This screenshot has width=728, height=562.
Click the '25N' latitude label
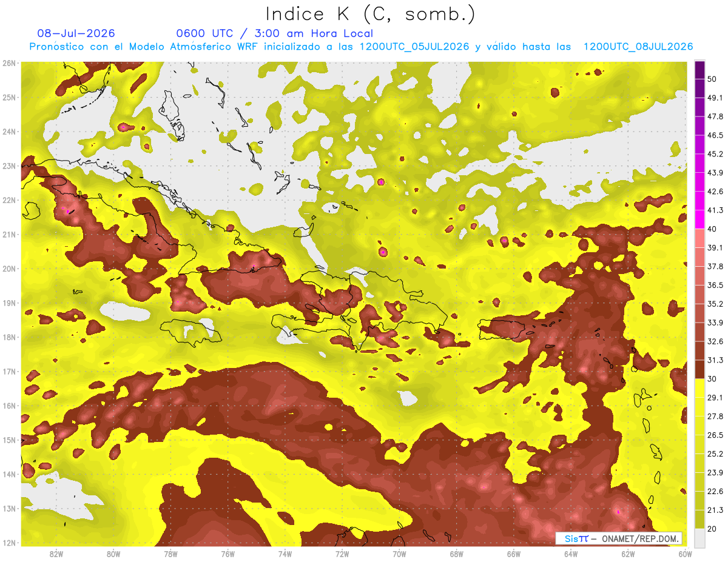(x=8, y=98)
